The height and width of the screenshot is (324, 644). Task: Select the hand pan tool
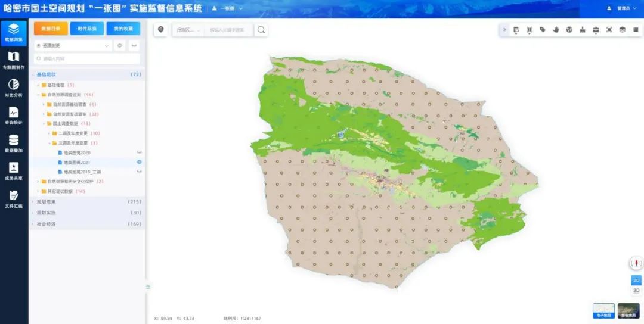(556, 30)
